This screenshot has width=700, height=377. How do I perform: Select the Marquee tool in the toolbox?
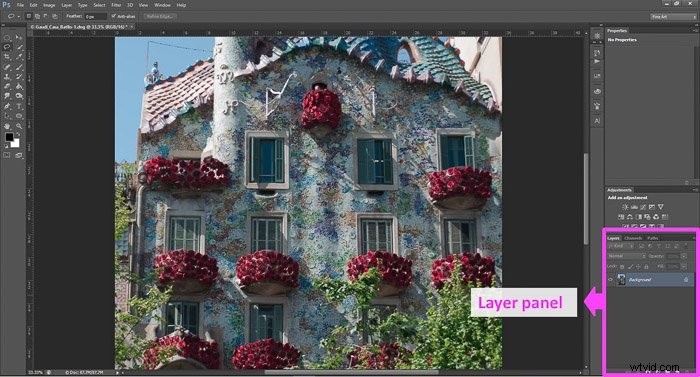(x=7, y=38)
